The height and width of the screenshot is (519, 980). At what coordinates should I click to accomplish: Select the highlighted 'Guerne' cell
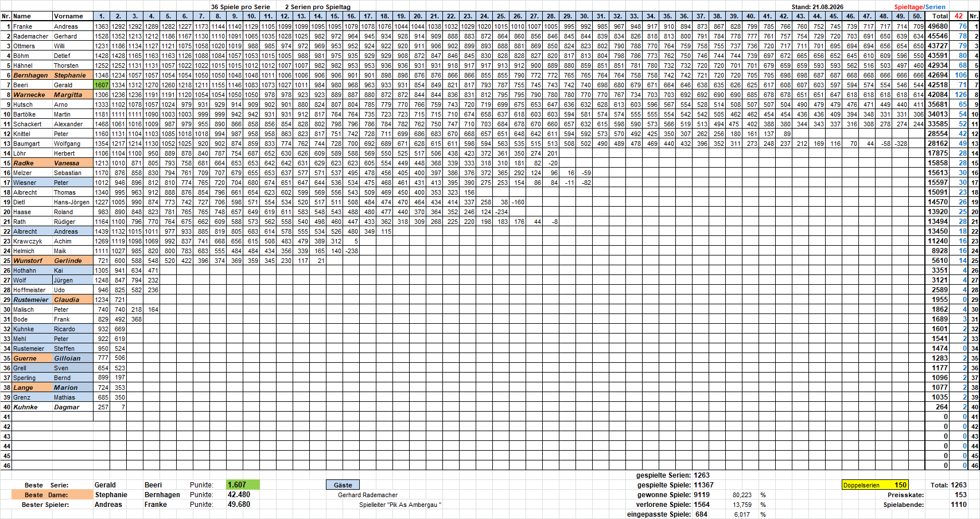pyautogui.click(x=32, y=358)
